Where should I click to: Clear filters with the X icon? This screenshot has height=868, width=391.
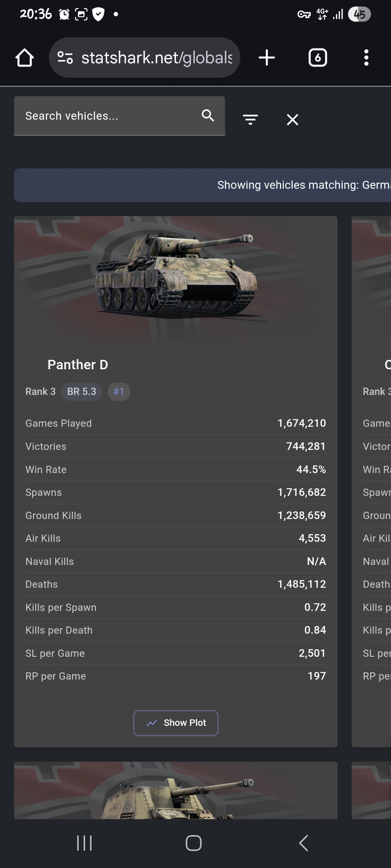tap(293, 119)
